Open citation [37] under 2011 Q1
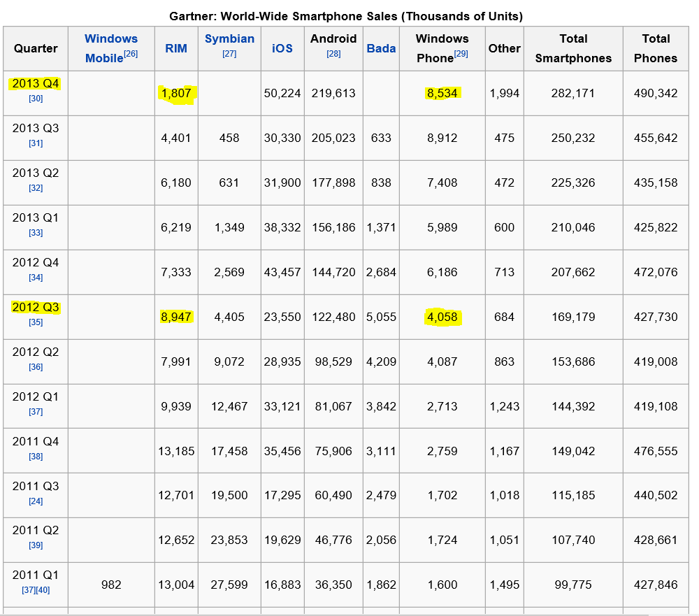Viewport: 699px width, 616px height. (29, 590)
